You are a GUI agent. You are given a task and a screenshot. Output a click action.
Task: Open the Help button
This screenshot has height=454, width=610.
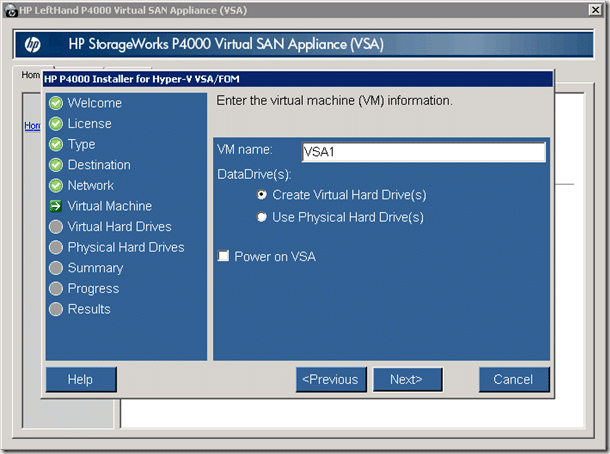coord(81,379)
